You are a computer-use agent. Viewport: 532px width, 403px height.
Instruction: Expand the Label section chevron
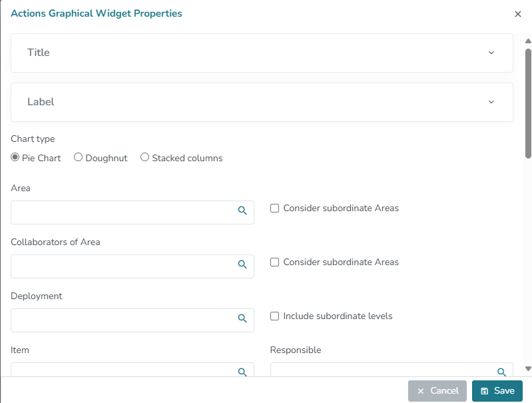(491, 102)
